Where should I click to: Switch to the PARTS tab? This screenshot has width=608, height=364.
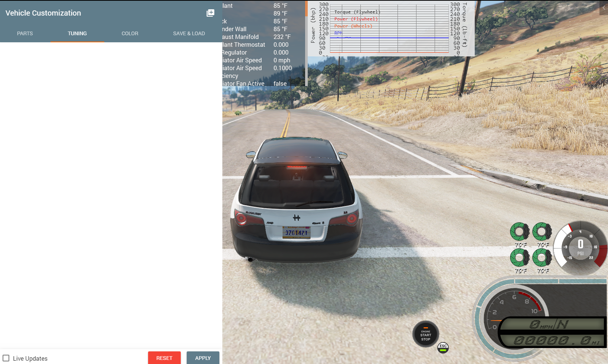25,33
